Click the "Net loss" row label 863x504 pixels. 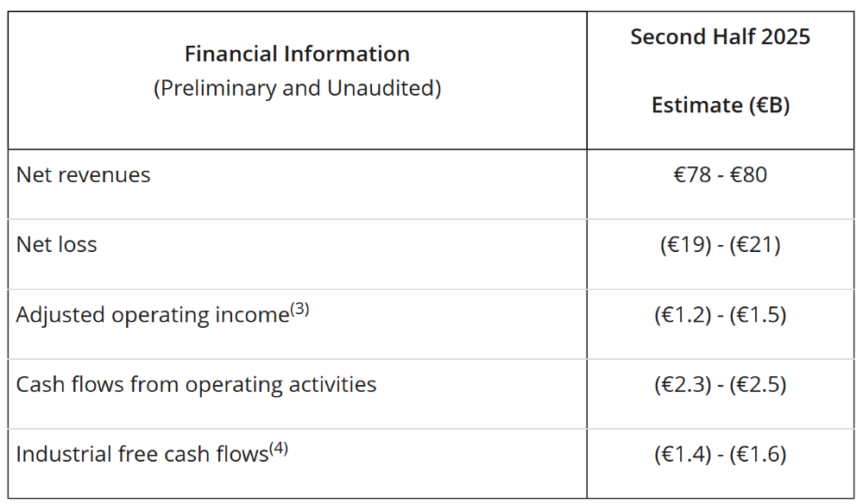tap(56, 245)
